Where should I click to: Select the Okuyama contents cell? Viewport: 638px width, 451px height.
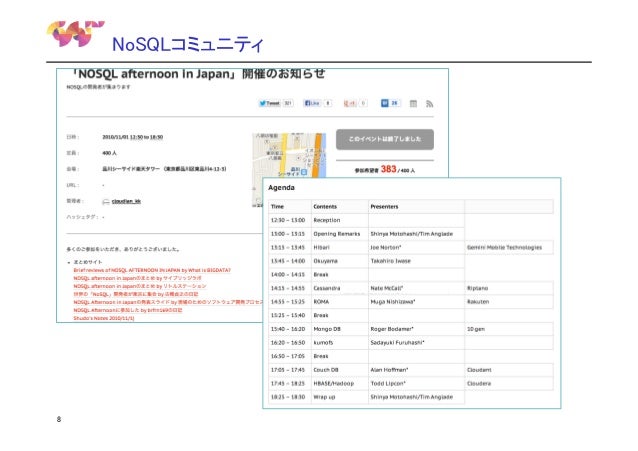pyautogui.click(x=340, y=261)
